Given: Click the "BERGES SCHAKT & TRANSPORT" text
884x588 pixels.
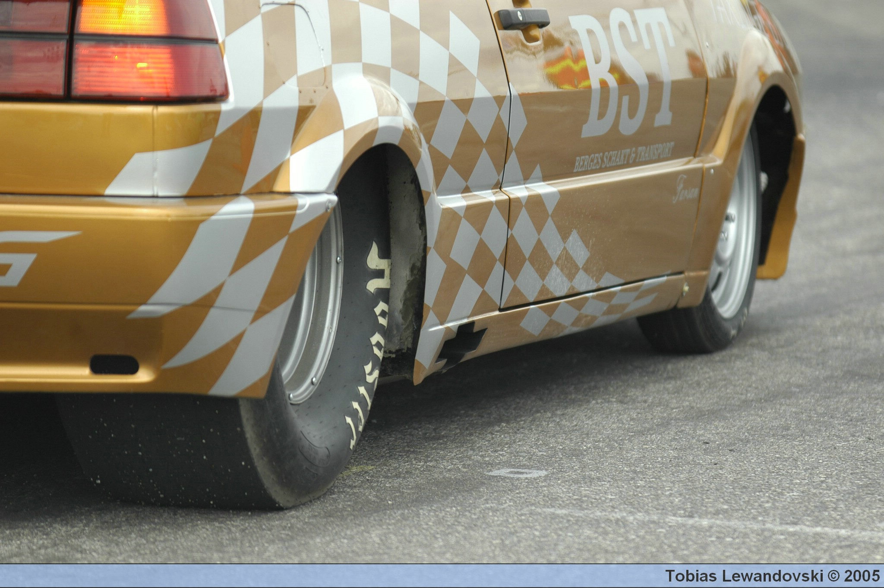Looking at the screenshot, I should pos(623,157).
